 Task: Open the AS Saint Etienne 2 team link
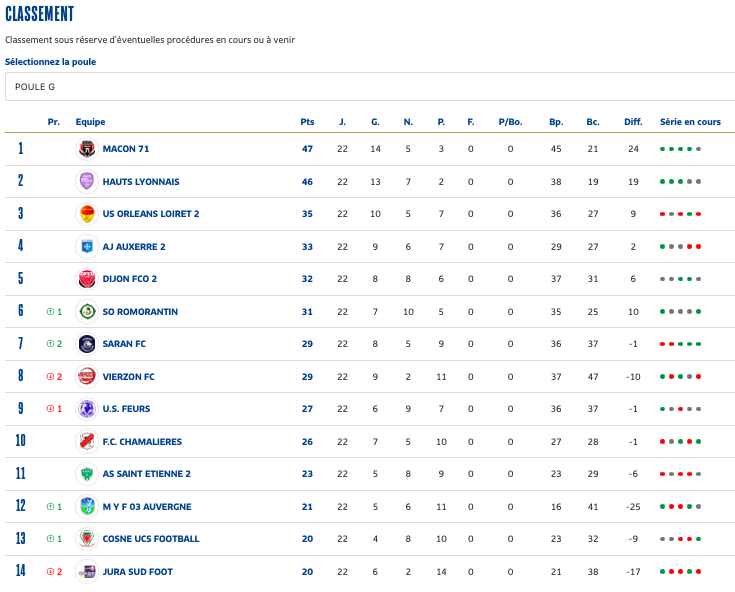[x=146, y=474]
